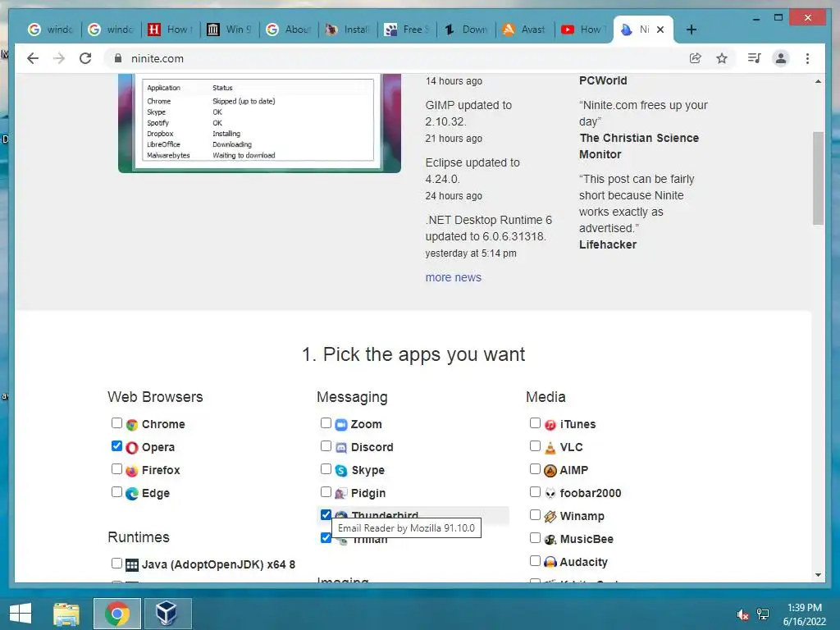Click the Skype app label
The height and width of the screenshot is (630, 840).
(367, 470)
